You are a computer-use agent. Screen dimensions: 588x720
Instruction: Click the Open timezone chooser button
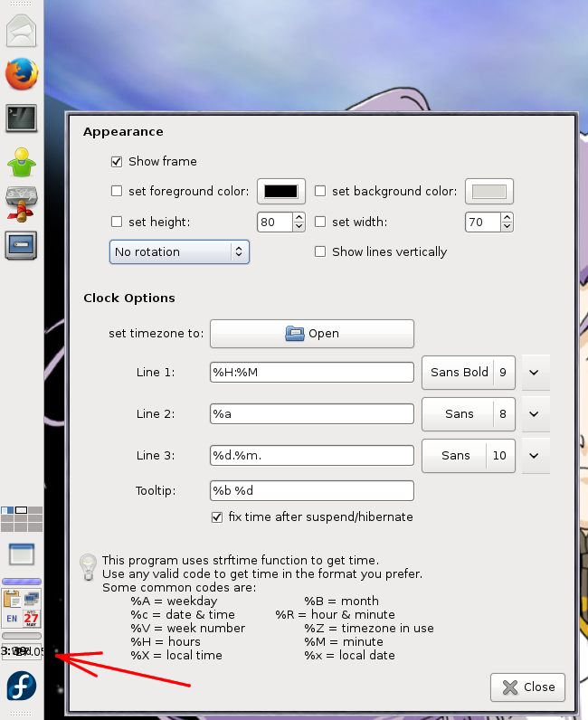click(x=312, y=334)
